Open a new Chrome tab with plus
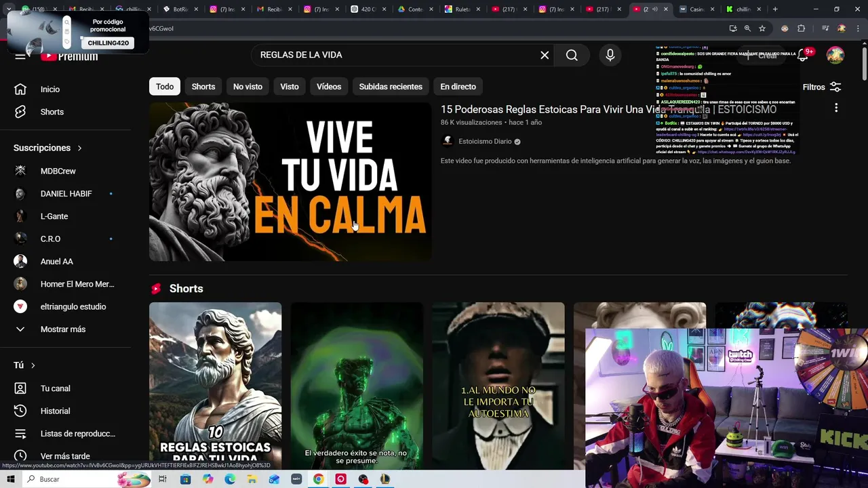The width and height of the screenshot is (868, 488). [x=775, y=9]
